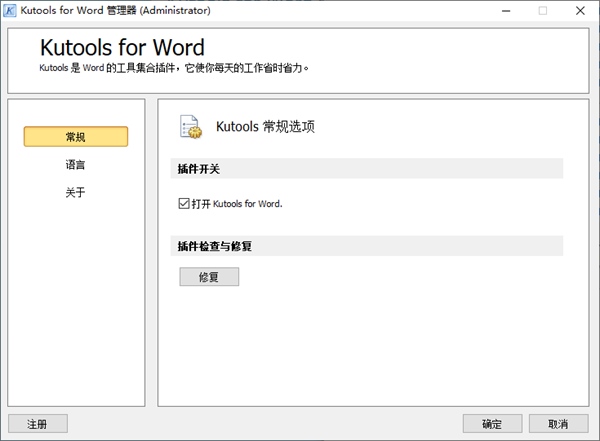Switch to the 语言 section

coord(76,165)
